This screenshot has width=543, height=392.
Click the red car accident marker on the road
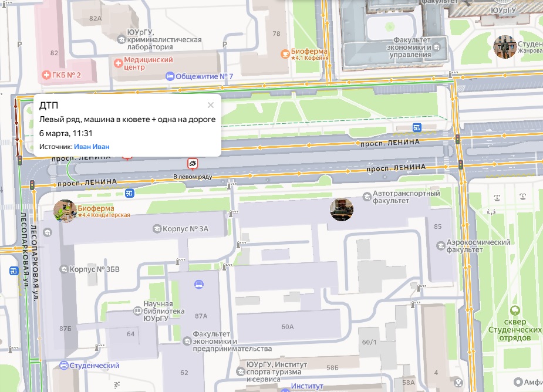click(x=193, y=163)
